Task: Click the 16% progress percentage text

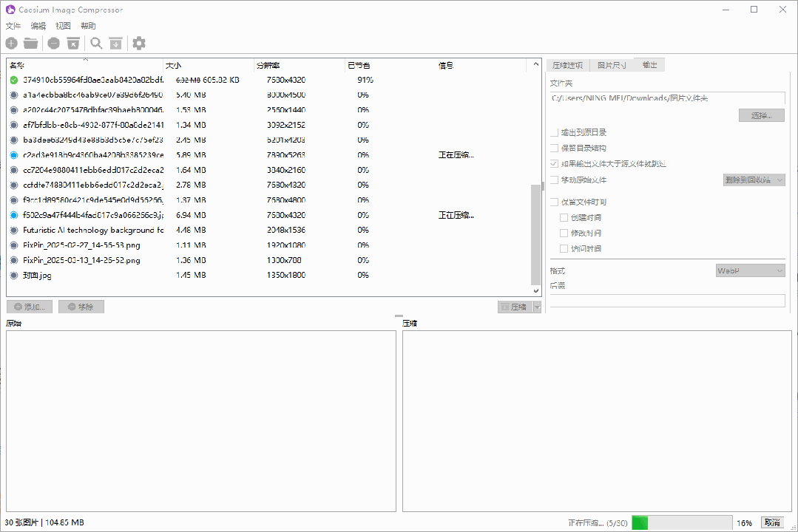Action: click(x=744, y=523)
